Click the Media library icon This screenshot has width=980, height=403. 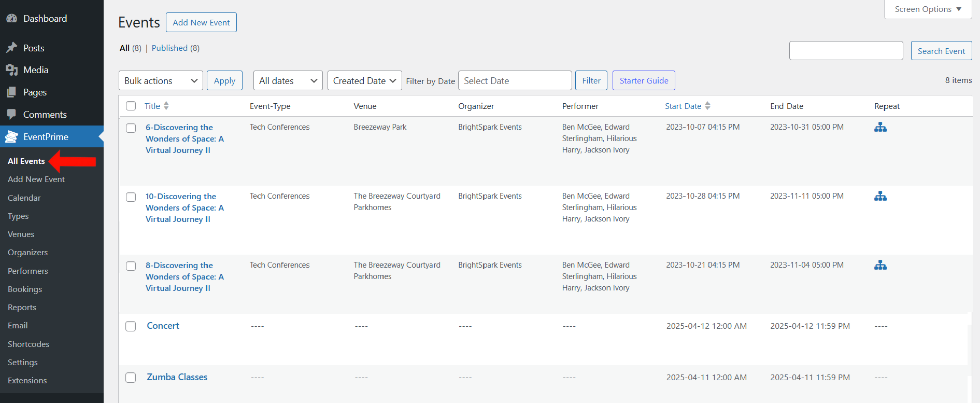[11, 70]
